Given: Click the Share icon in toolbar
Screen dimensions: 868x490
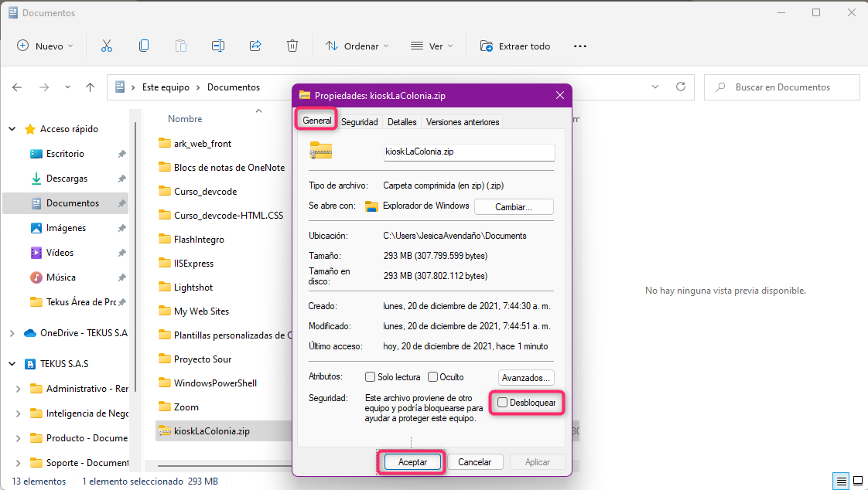Looking at the screenshot, I should click(x=255, y=46).
